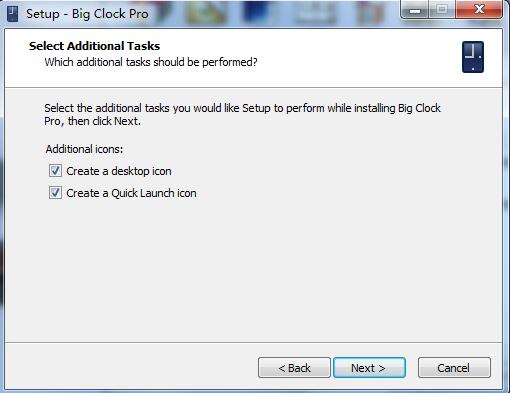Viewport: 510px width, 393px height.
Task: Click the "Setup - Big Clock Pro" title text
Action: [x=87, y=14]
